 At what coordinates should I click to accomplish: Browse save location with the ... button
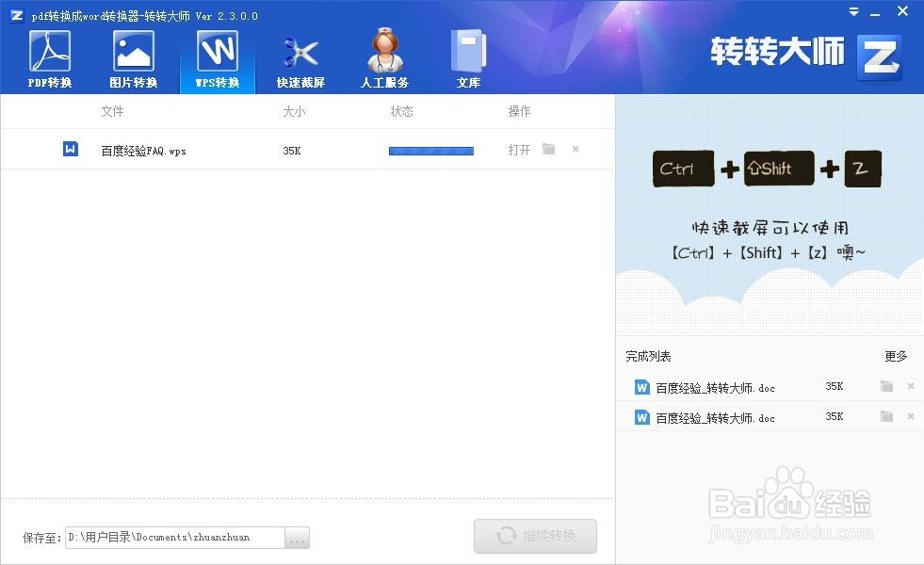297,537
